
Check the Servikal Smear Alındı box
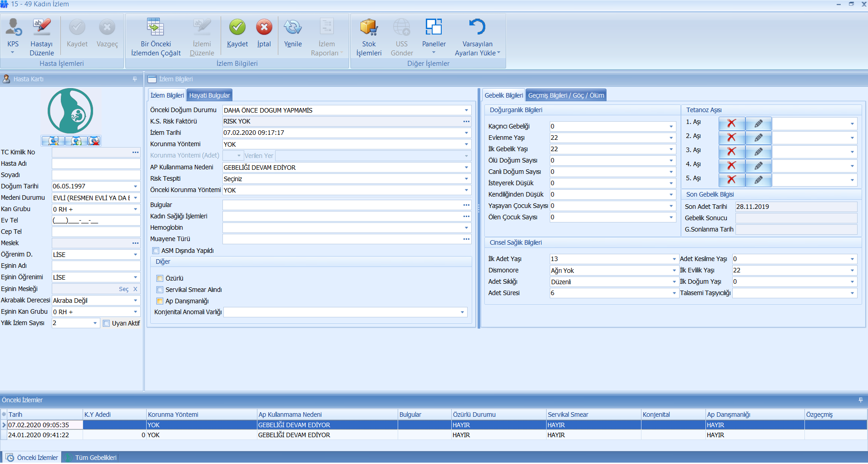tap(160, 290)
